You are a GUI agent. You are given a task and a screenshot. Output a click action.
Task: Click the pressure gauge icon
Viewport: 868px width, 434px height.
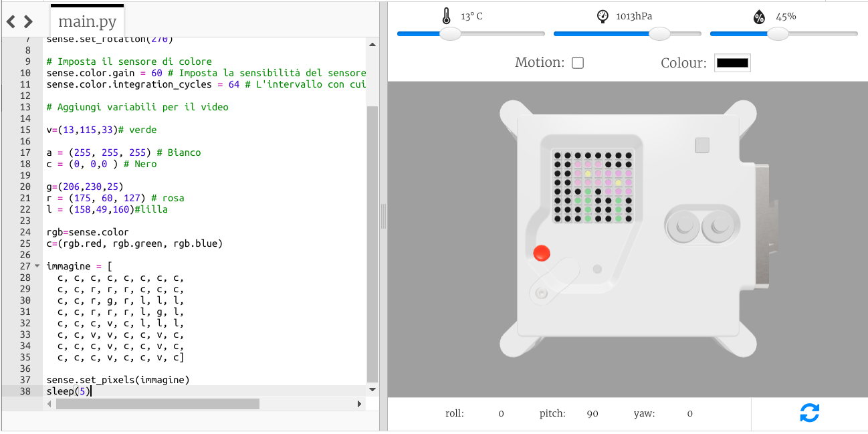pyautogui.click(x=603, y=17)
